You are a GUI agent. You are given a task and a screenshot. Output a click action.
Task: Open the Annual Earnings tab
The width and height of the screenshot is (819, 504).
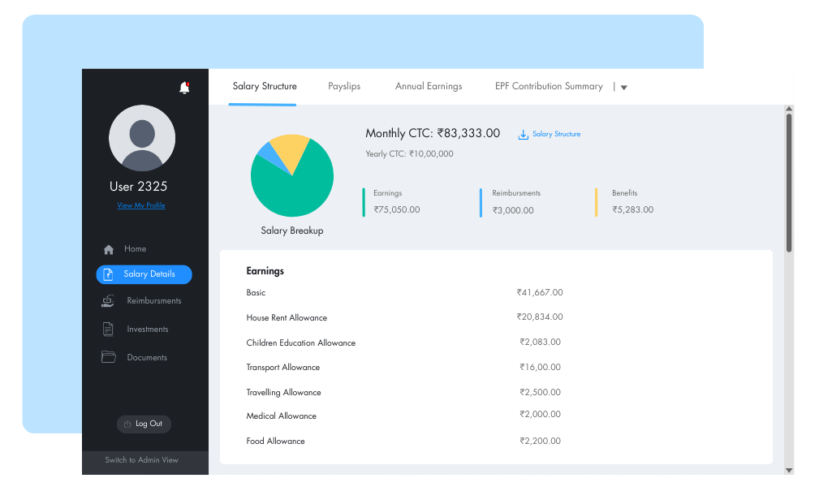[x=429, y=86]
